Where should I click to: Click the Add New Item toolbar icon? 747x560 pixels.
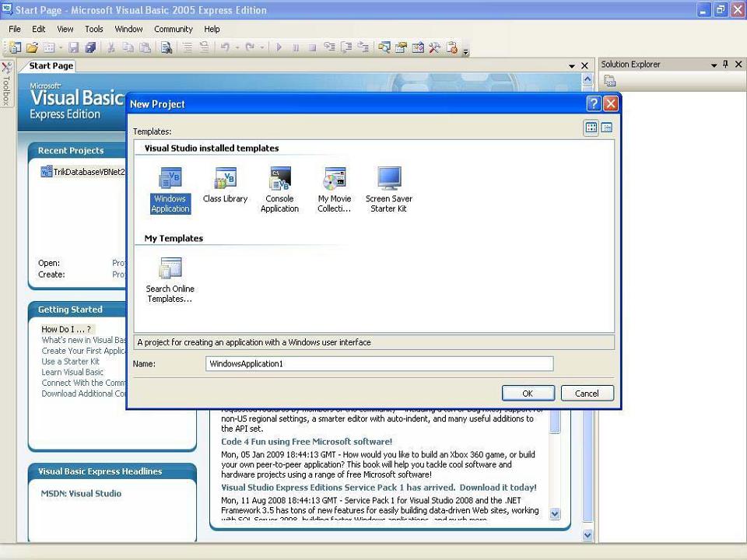48,47
